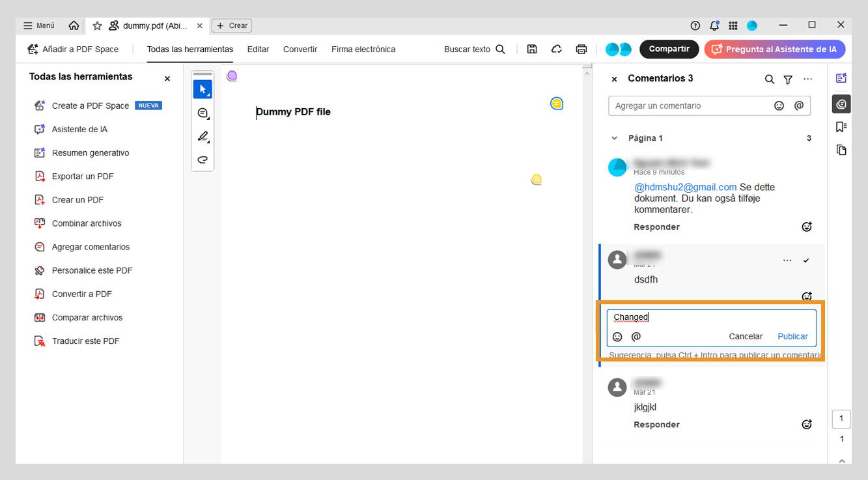Click the cloud upload icon
868x480 pixels.
click(557, 49)
